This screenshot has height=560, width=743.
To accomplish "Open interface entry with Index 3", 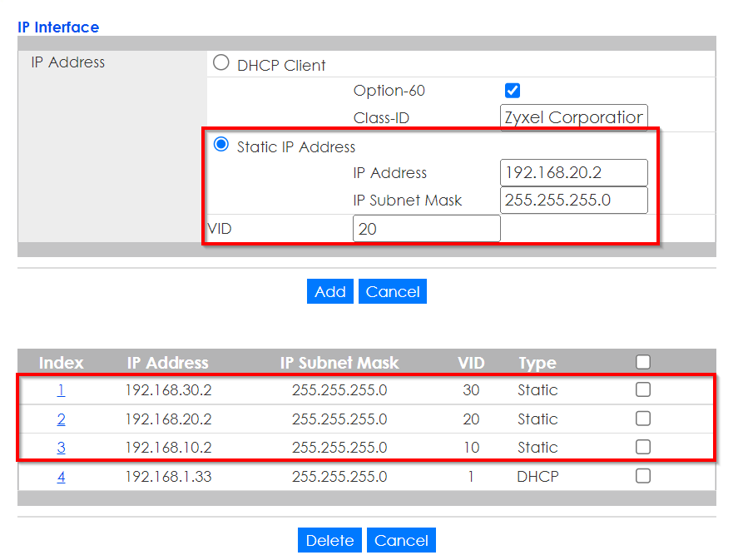I will [x=61, y=447].
